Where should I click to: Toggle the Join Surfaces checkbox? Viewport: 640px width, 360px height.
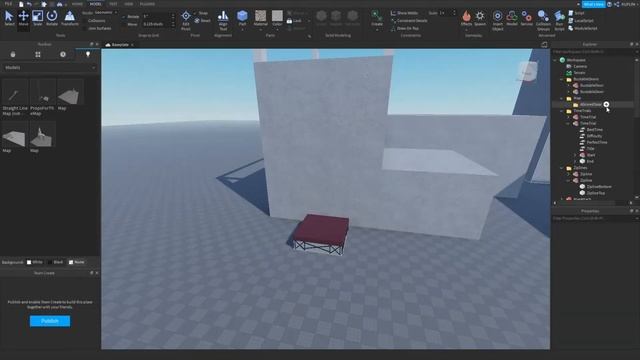point(85,29)
